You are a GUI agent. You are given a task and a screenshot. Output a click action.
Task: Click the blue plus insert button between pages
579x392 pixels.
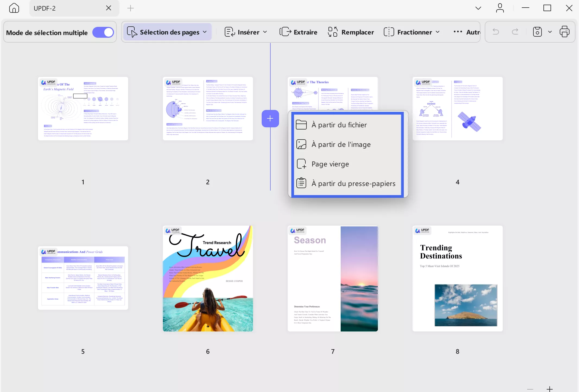point(270,118)
